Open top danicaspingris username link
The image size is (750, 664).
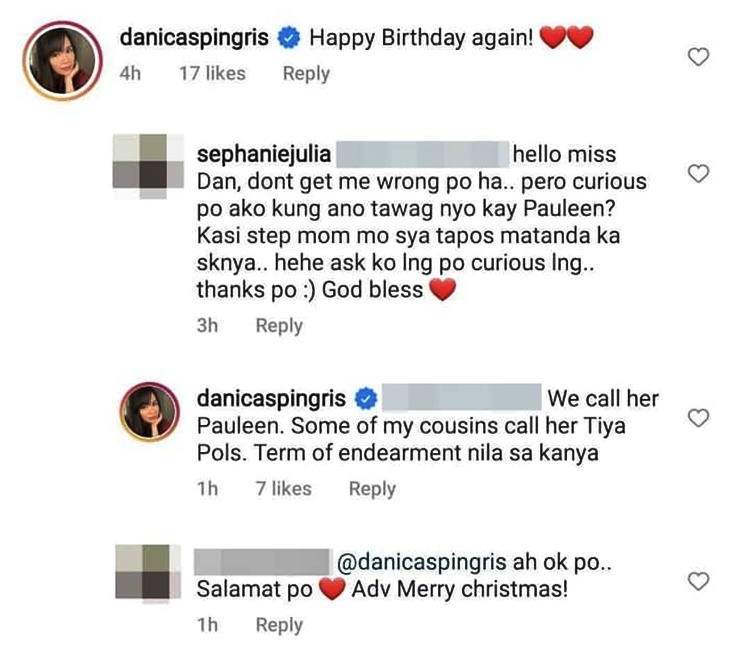[x=194, y=38]
